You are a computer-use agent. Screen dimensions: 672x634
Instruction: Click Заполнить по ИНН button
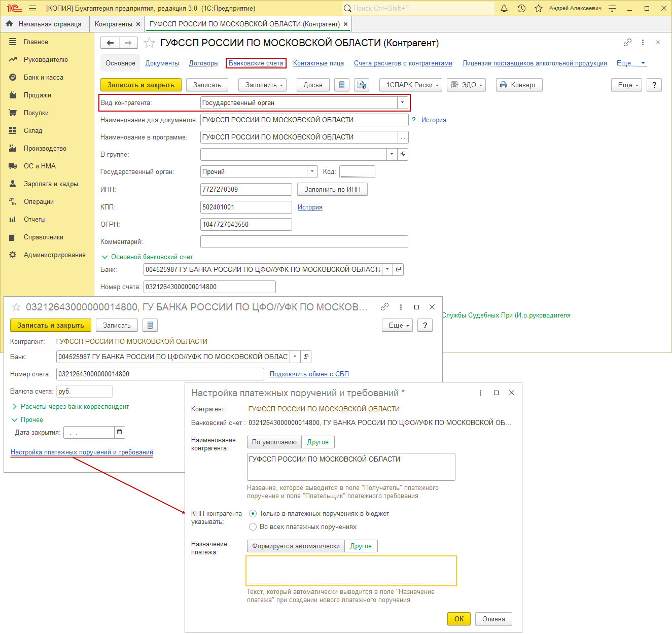(332, 189)
